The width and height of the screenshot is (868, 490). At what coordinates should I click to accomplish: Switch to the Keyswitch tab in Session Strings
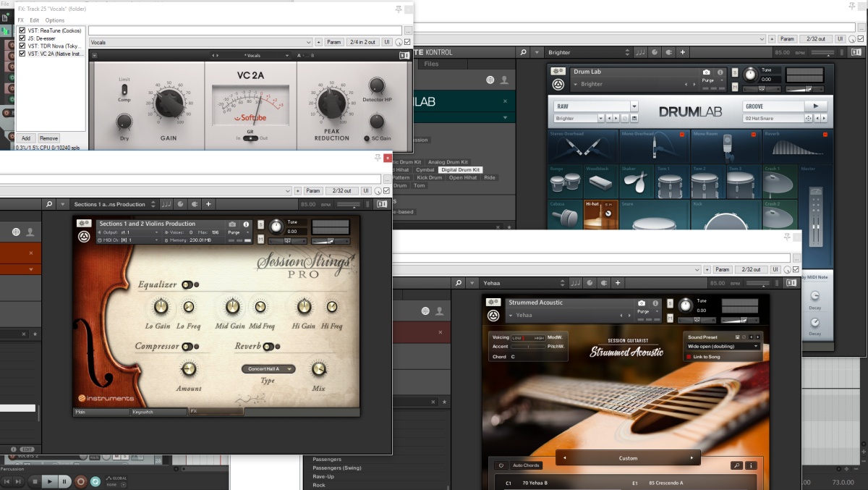tap(158, 412)
